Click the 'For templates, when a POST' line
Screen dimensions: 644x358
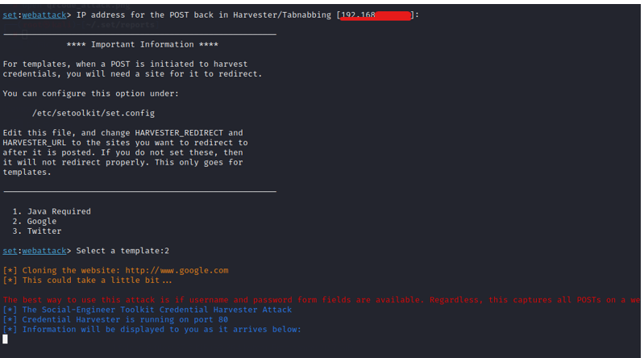125,64
